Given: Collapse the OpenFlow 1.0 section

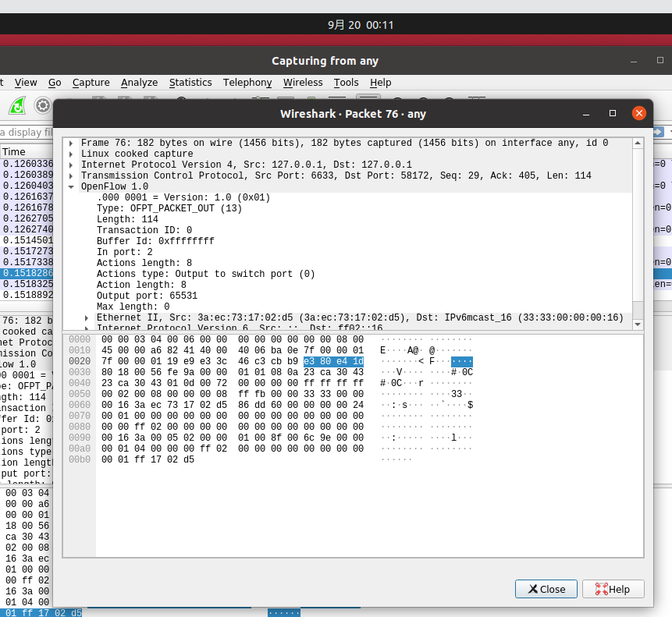Looking at the screenshot, I should (x=71, y=186).
